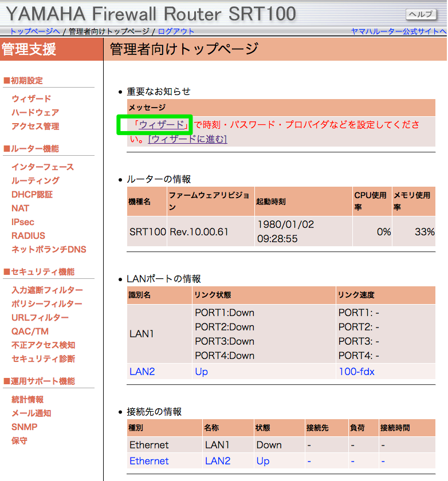Click the blue Ethernet link in connection table

(x=149, y=461)
